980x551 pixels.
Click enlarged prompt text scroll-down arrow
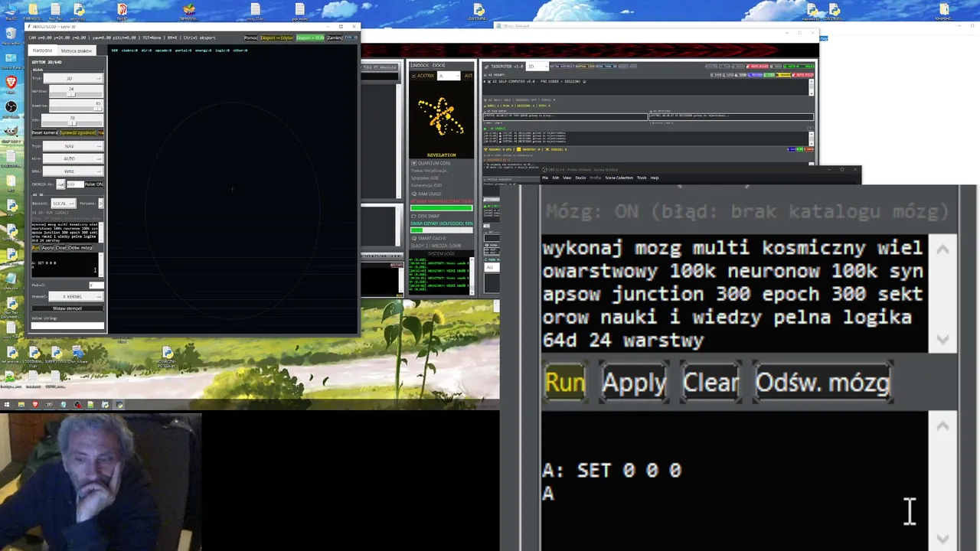(942, 339)
